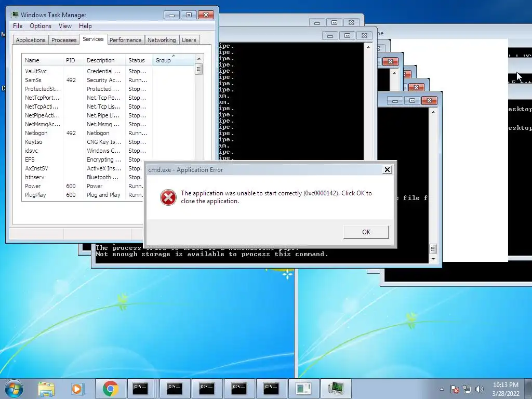Click scroll-down arrow of the front cmd window
The height and width of the screenshot is (399, 532).
433,259
